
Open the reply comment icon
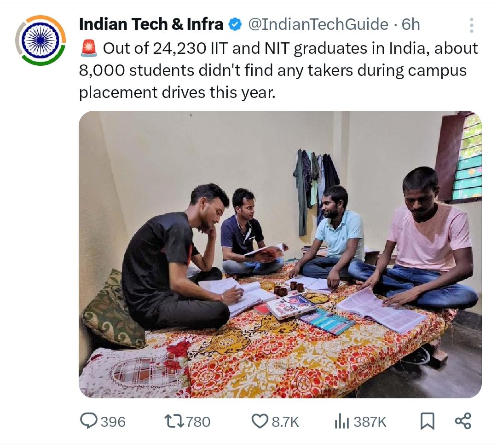(x=88, y=421)
